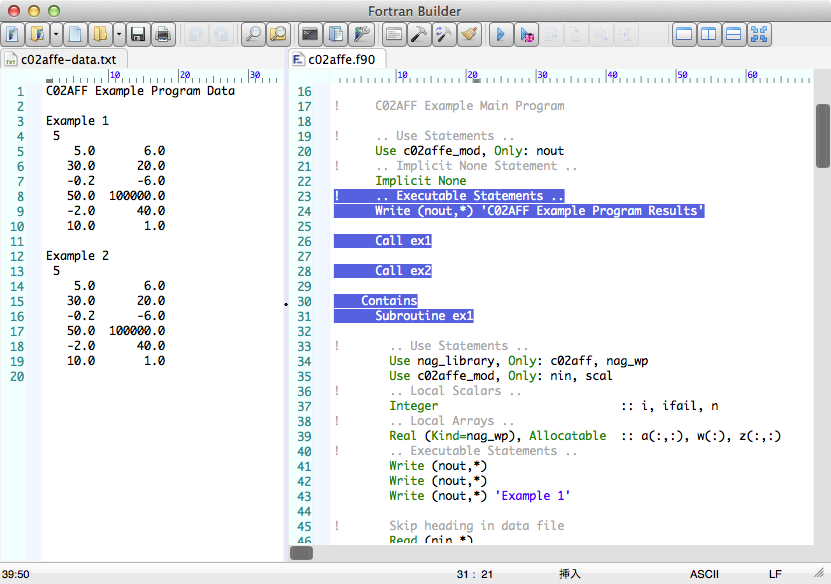Viewport: 831px width, 584px height.
Task: Switch to top-bottom split layout
Action: [x=733, y=35]
